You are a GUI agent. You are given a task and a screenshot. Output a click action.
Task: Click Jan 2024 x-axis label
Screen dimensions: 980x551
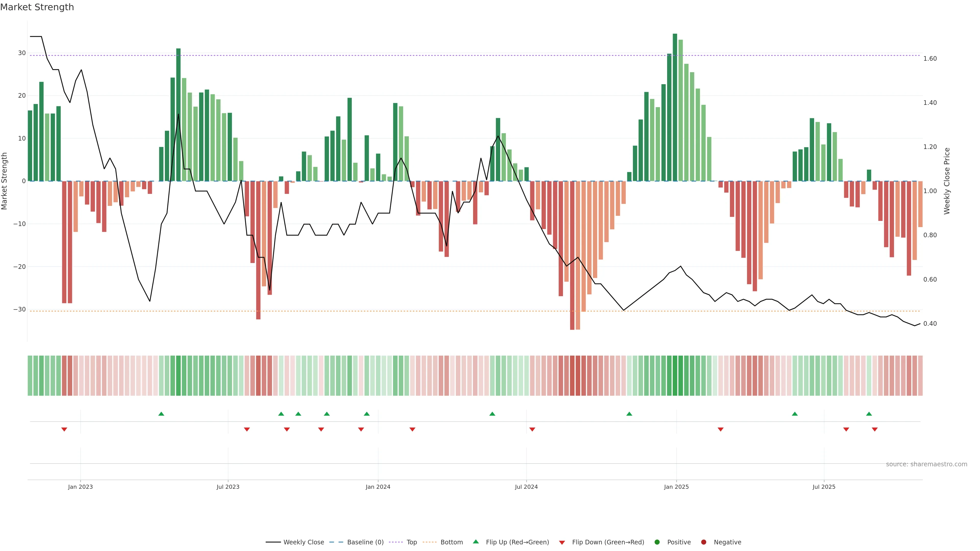coord(378,487)
